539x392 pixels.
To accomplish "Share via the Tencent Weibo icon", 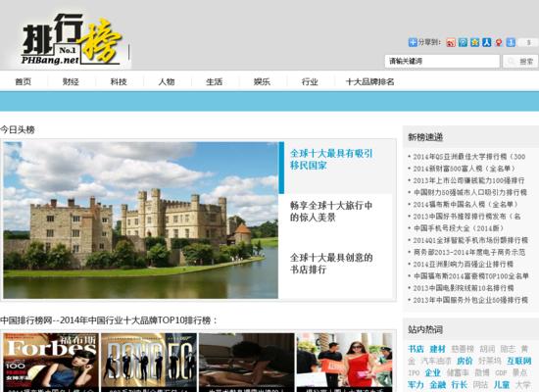I will pyautogui.click(x=463, y=42).
